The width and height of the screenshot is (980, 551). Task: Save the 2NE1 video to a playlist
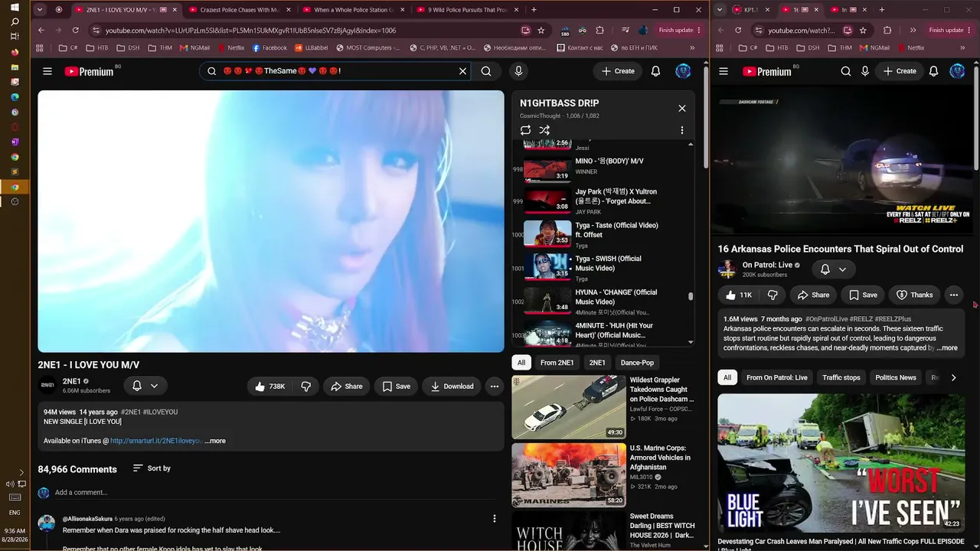396,386
